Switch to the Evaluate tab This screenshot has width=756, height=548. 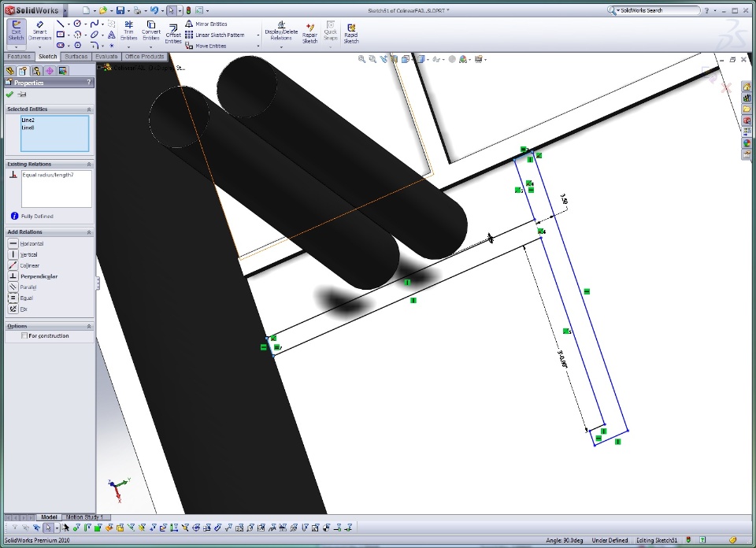click(106, 57)
